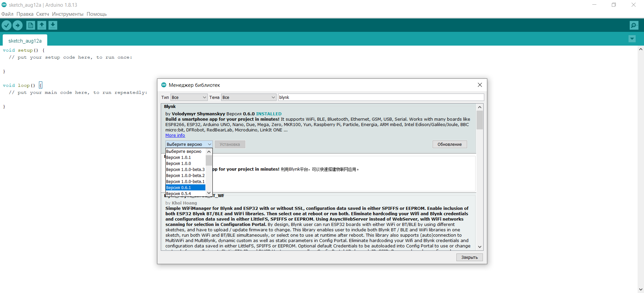Open the Выберите версию combo box
644x293 pixels.
pyautogui.click(x=189, y=144)
